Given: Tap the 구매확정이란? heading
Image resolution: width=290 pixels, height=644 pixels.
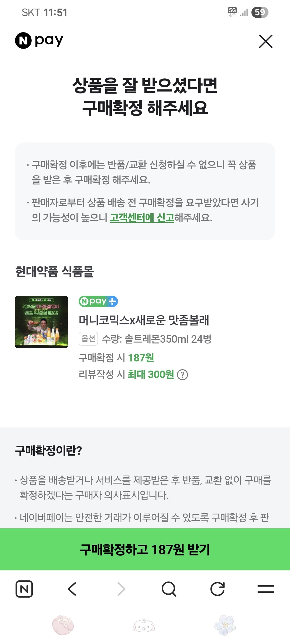Looking at the screenshot, I should coord(49,451).
